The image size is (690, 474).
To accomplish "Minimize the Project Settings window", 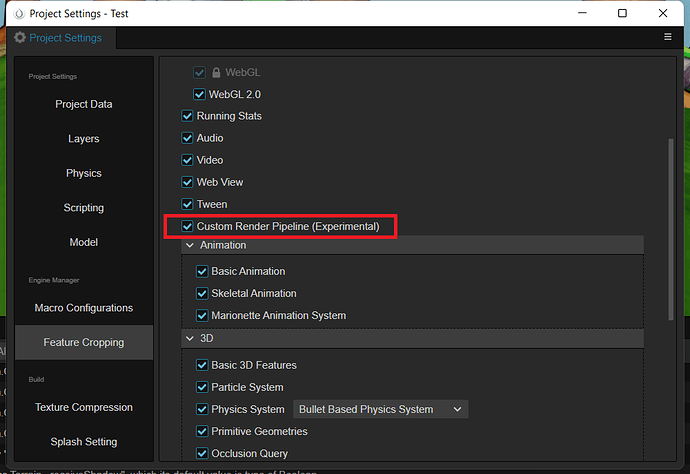I will coord(582,13).
